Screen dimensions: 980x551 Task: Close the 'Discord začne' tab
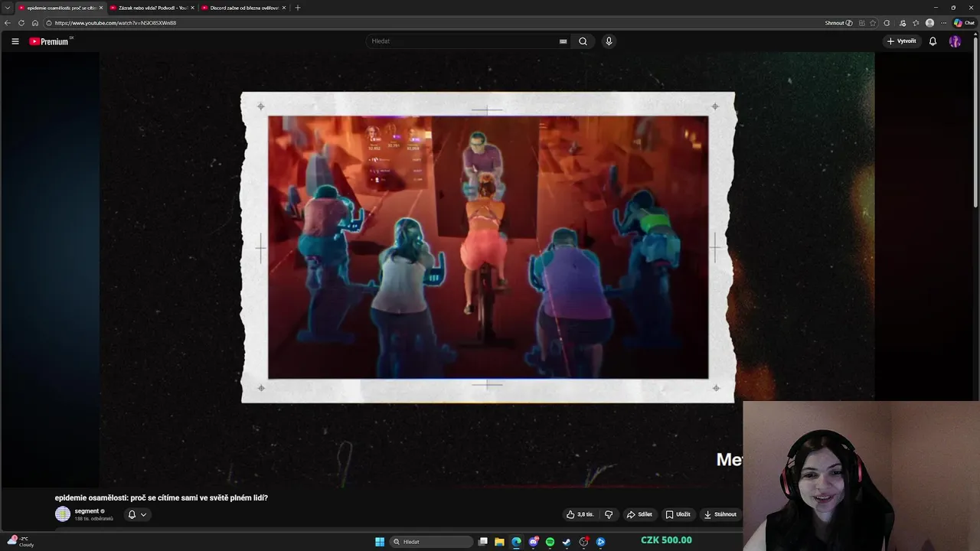point(284,8)
